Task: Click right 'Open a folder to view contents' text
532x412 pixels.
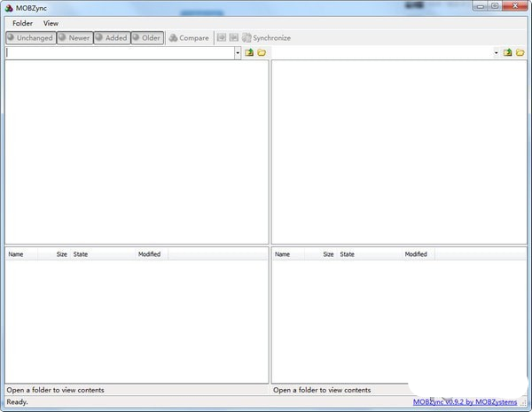Action: point(322,391)
